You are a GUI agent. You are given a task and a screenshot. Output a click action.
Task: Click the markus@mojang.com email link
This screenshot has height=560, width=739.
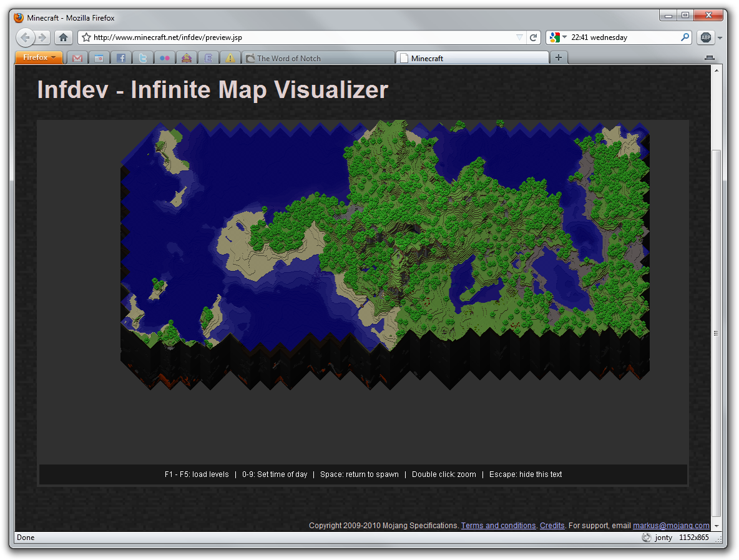coord(671,526)
